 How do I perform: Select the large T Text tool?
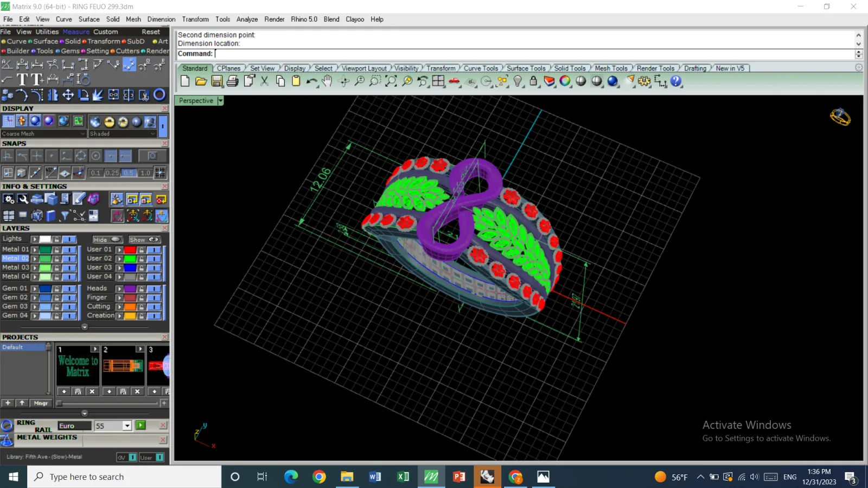click(22, 80)
